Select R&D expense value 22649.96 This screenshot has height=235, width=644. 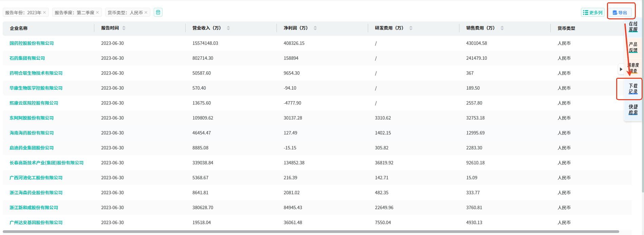(384, 207)
